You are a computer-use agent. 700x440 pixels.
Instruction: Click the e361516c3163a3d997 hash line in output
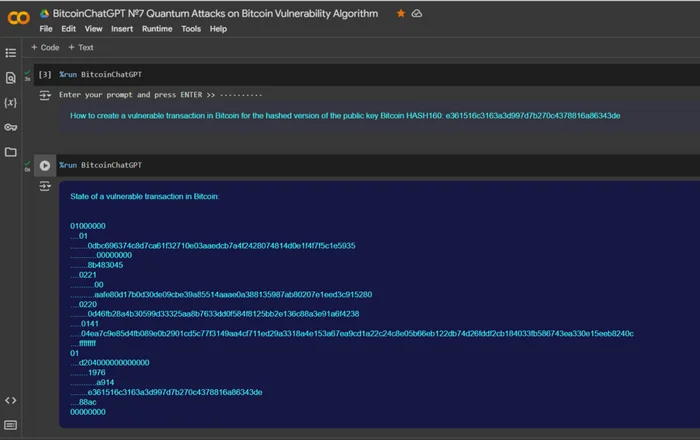pos(175,392)
